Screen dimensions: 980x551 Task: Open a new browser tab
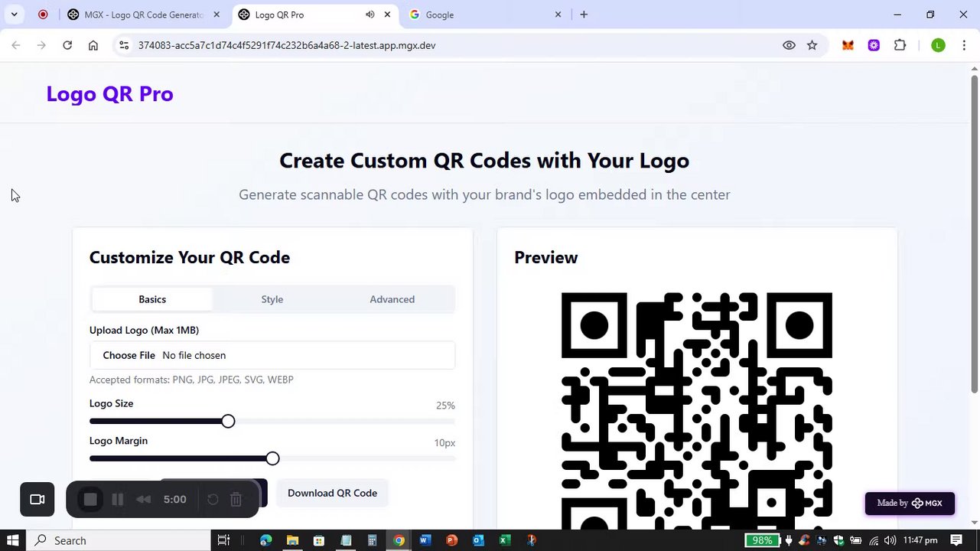(584, 14)
